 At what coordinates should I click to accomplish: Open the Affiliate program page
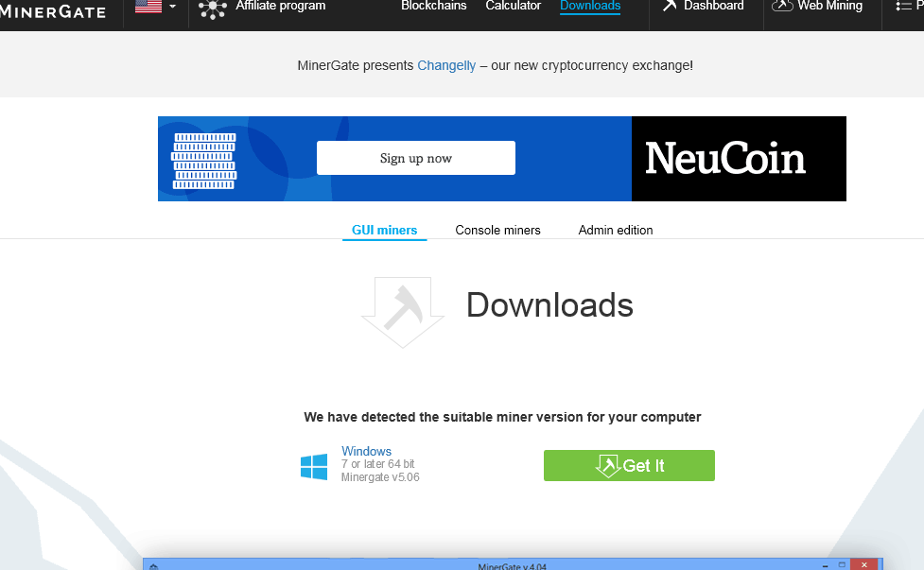[281, 6]
